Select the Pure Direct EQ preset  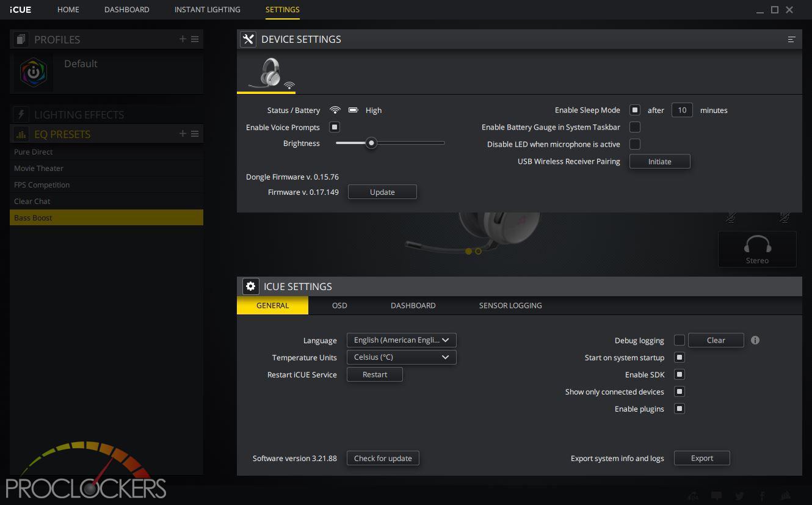tap(106, 152)
